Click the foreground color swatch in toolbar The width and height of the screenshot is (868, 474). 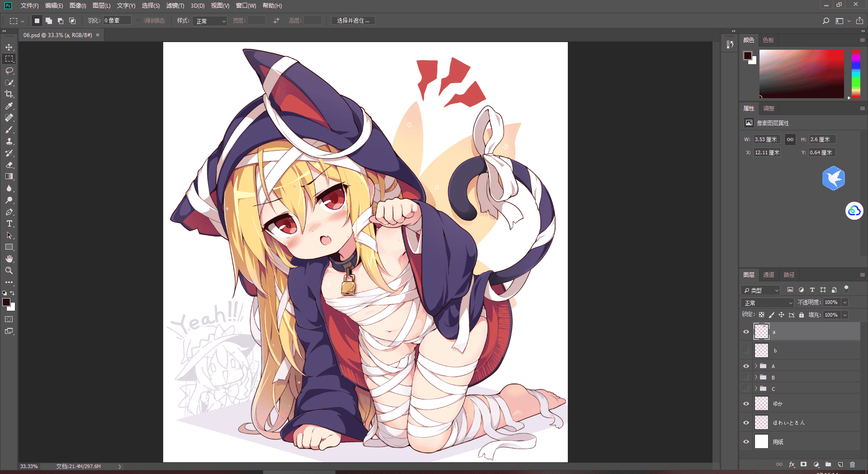point(6,302)
